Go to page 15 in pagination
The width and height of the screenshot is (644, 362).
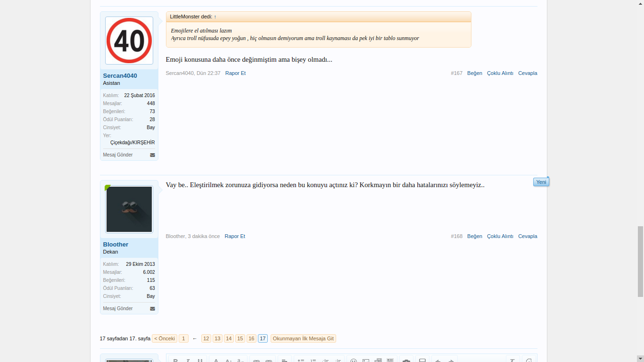point(240,338)
